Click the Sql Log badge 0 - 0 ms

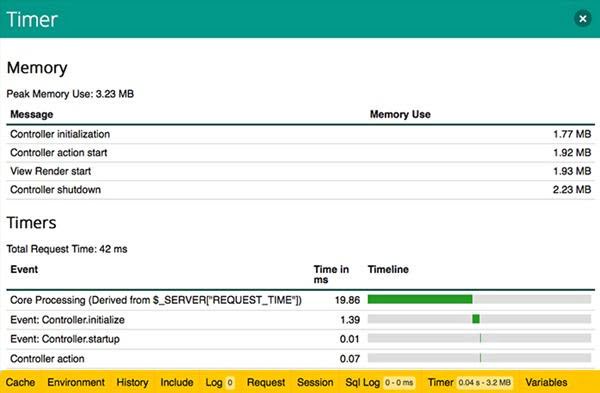click(x=399, y=382)
